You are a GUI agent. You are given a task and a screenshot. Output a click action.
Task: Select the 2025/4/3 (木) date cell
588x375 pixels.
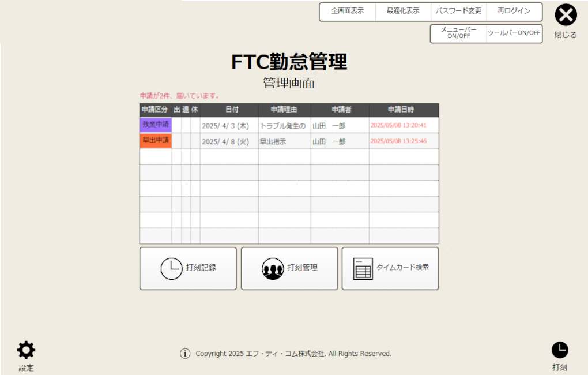click(x=229, y=126)
